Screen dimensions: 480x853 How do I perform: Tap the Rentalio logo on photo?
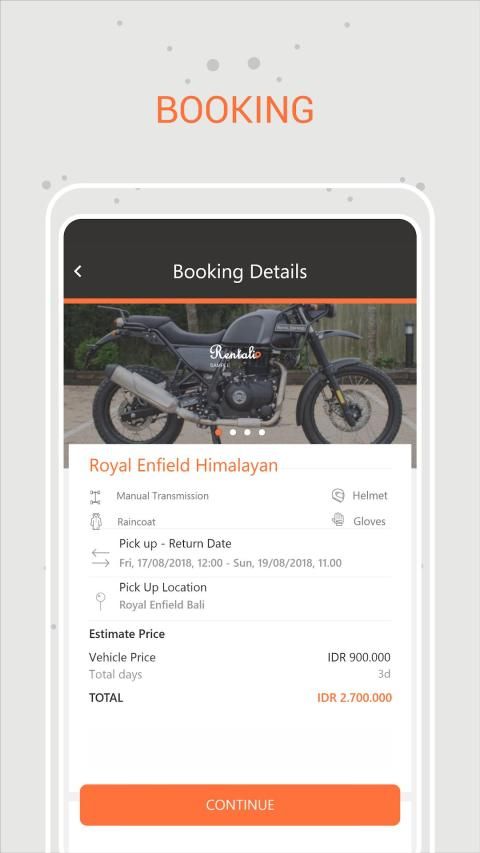click(235, 353)
